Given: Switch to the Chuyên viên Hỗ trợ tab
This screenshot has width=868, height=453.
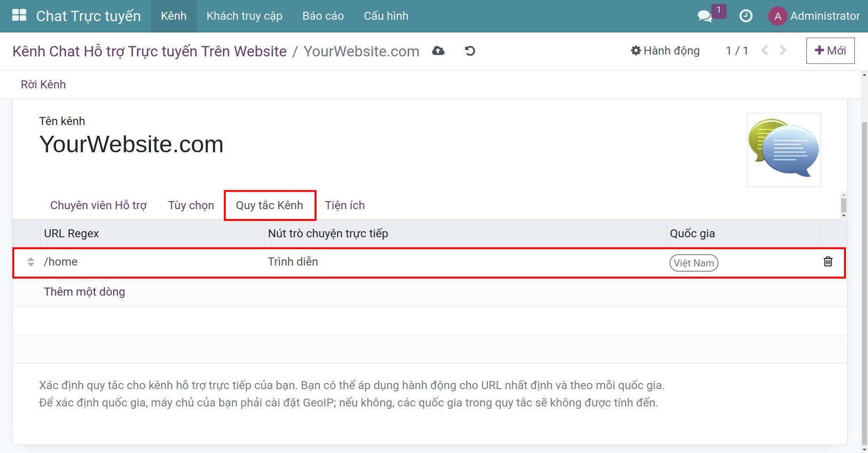Looking at the screenshot, I should click(98, 205).
